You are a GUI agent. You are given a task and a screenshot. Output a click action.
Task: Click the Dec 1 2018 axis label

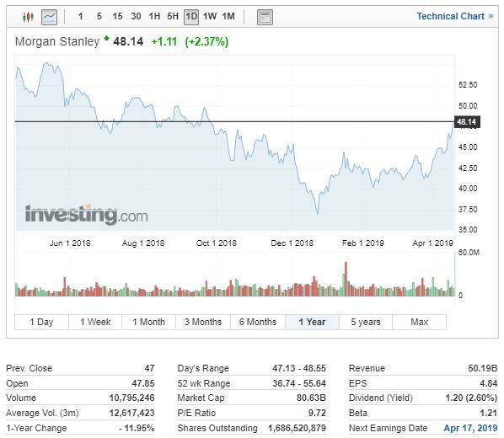(x=292, y=243)
